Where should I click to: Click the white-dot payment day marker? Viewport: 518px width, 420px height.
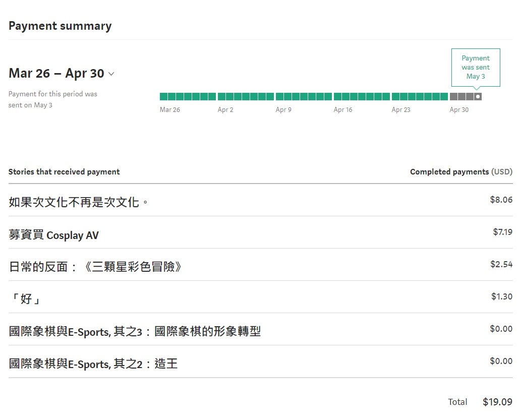478,96
